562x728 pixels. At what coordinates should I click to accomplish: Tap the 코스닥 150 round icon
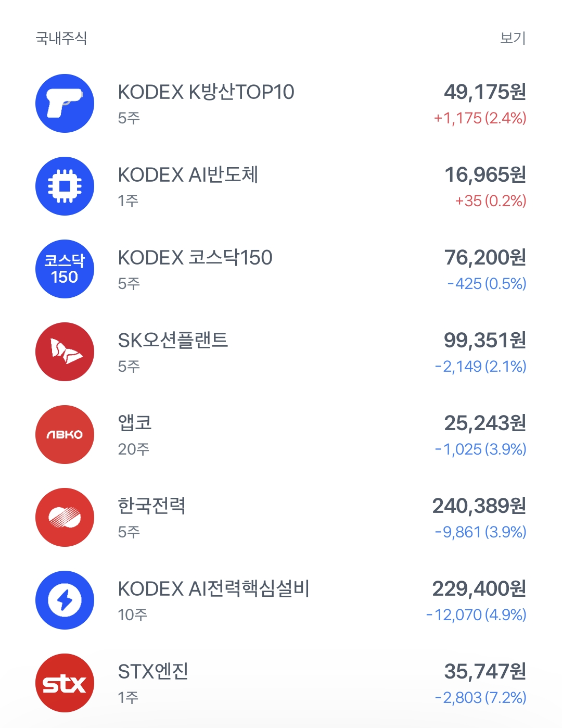click(x=65, y=269)
